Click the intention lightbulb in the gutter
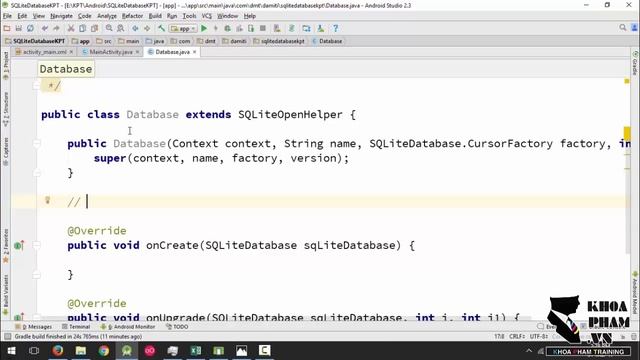 [47, 200]
